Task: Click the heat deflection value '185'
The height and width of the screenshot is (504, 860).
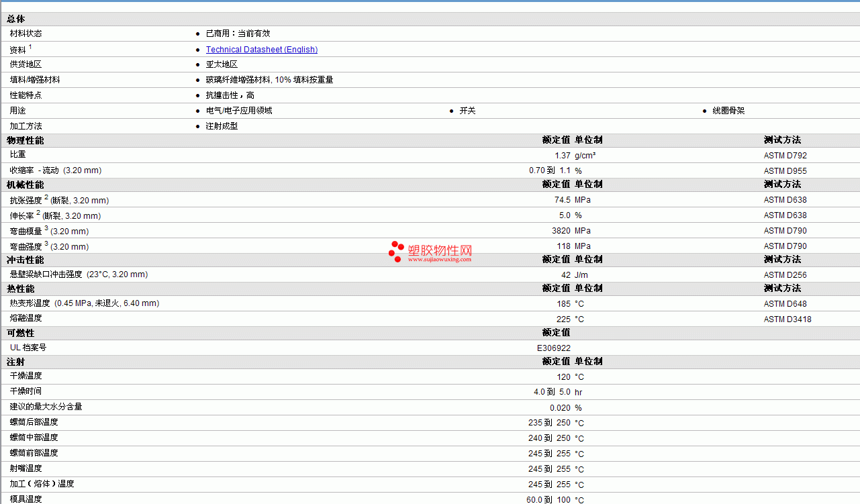Action: tap(564, 304)
